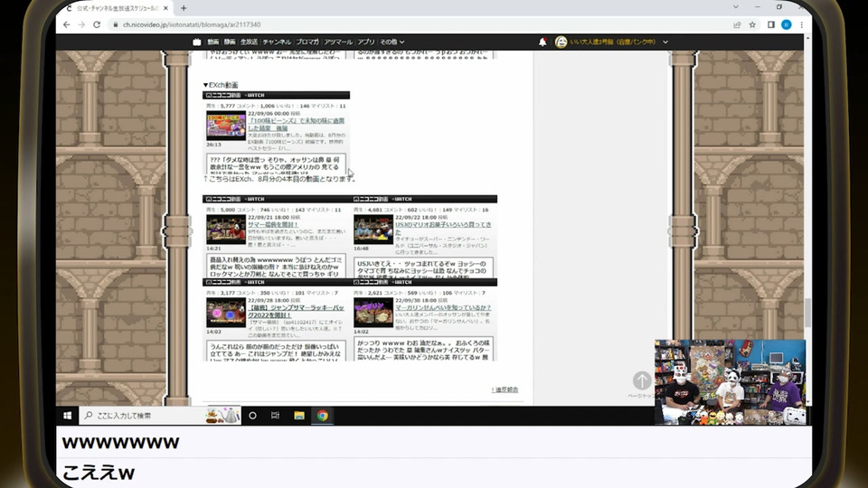Click the ▼EXch動画 section heading
Image resolution: width=868 pixels, height=488 pixels.
221,85
